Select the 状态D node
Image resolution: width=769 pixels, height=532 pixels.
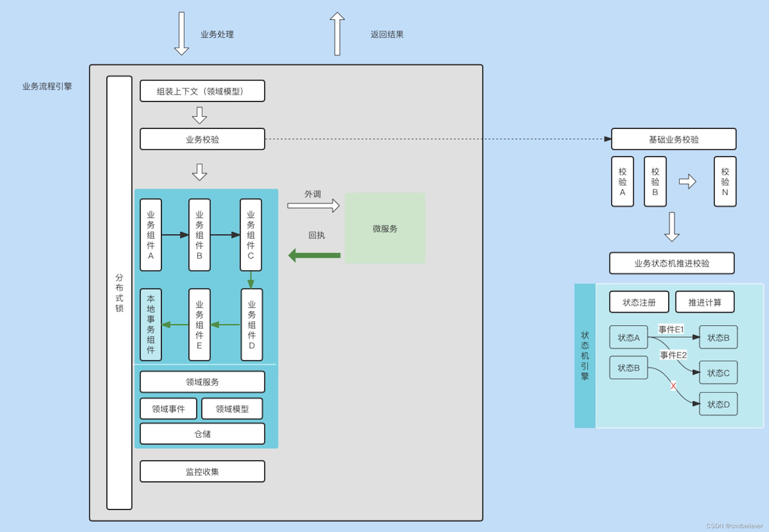pyautogui.click(x=718, y=404)
